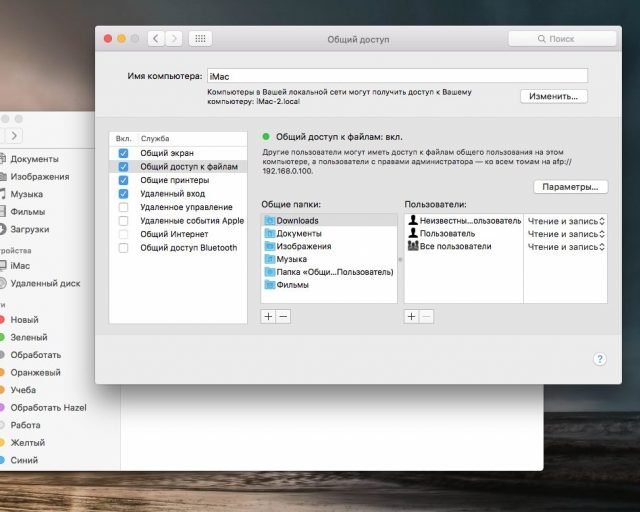Open Изображения in Finder sidebar
Screen dimensions: 640x512
(x=40, y=177)
